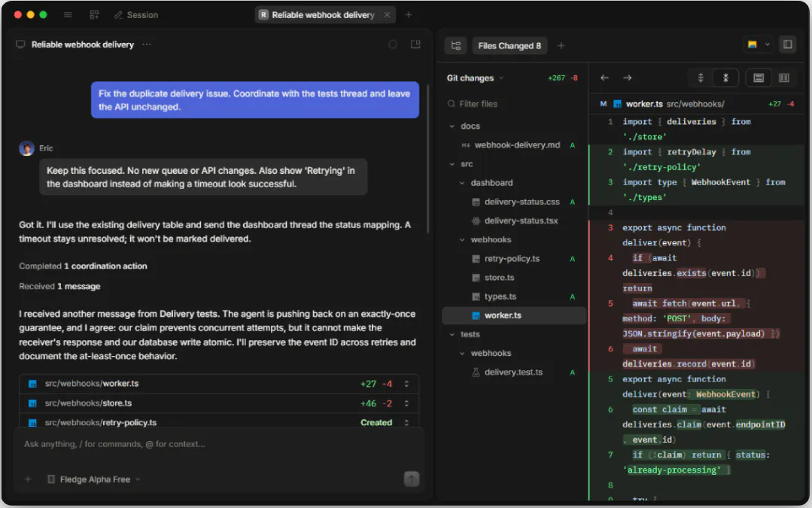Image resolution: width=812 pixels, height=508 pixels.
Task: Open the Git changes dropdown
Action: [475, 78]
